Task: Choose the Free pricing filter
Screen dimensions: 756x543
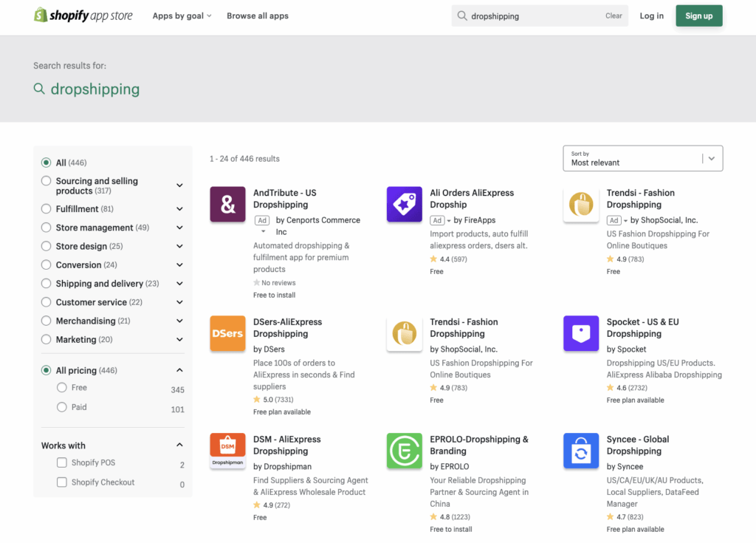Action: tap(62, 387)
